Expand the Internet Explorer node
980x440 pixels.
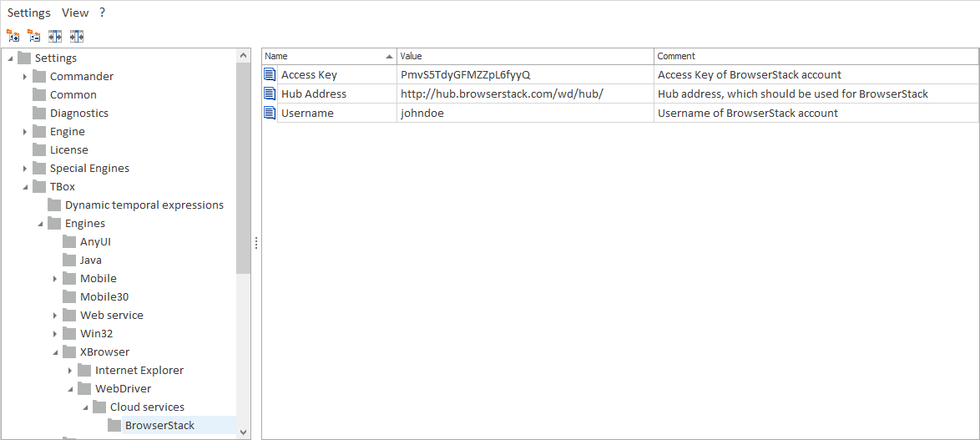click(70, 371)
